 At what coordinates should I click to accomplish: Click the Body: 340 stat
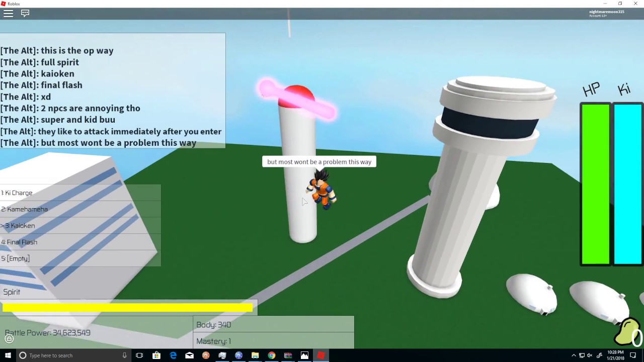tap(274, 324)
